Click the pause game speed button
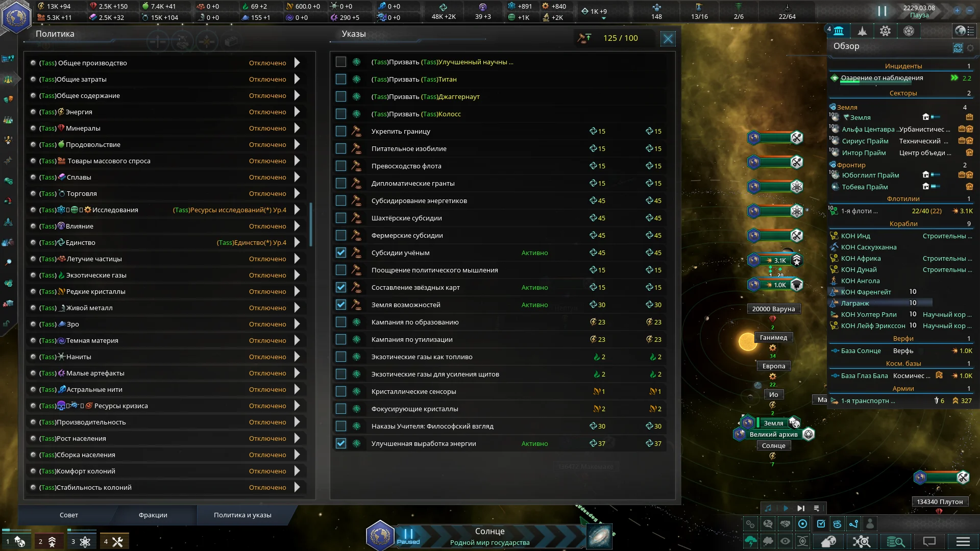The image size is (980, 551). (882, 11)
